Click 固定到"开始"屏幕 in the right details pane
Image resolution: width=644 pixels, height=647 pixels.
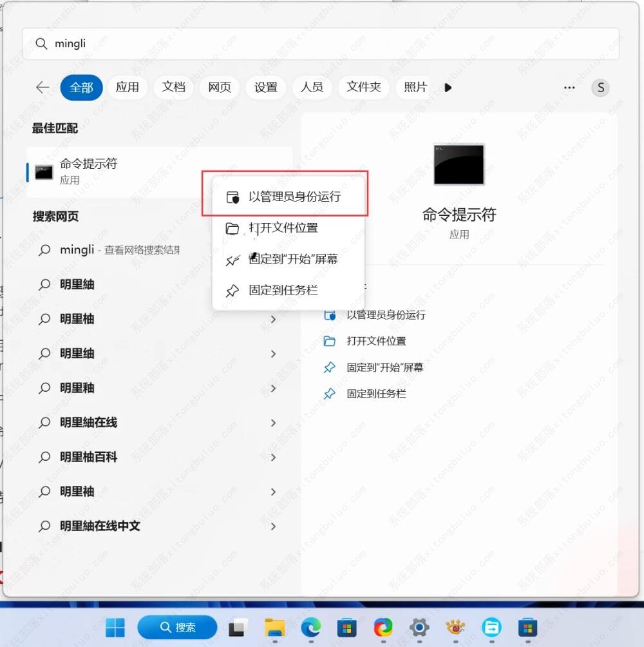tap(384, 367)
